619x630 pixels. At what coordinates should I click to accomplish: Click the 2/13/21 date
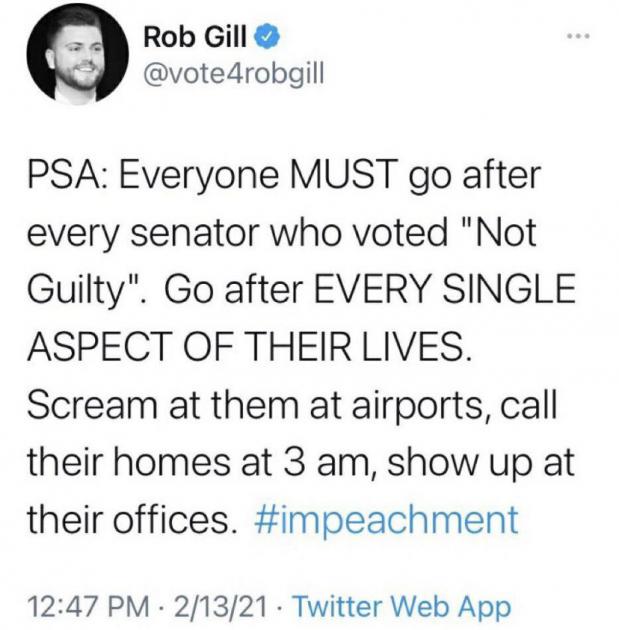coord(221,606)
